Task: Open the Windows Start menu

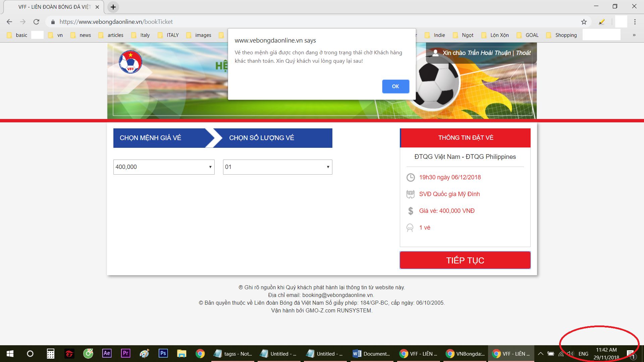Action: point(10,354)
